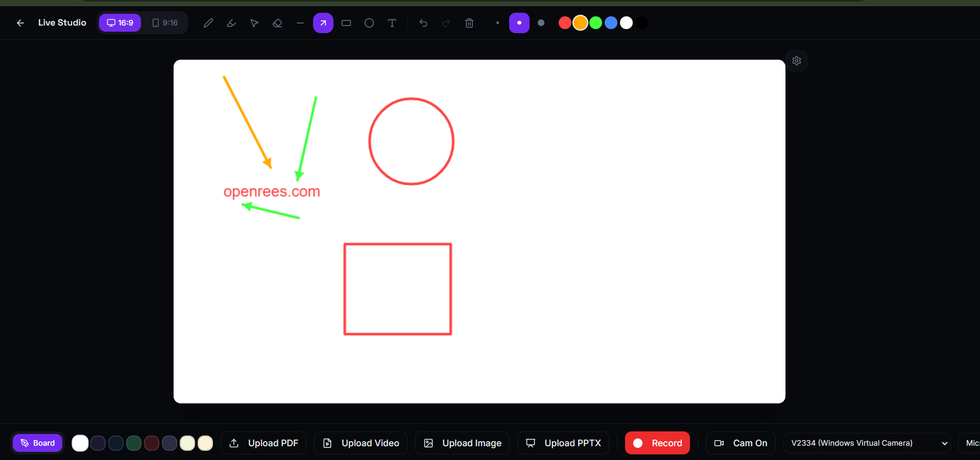The width and height of the screenshot is (980, 460).
Task: Set board background to white
Action: click(x=80, y=443)
